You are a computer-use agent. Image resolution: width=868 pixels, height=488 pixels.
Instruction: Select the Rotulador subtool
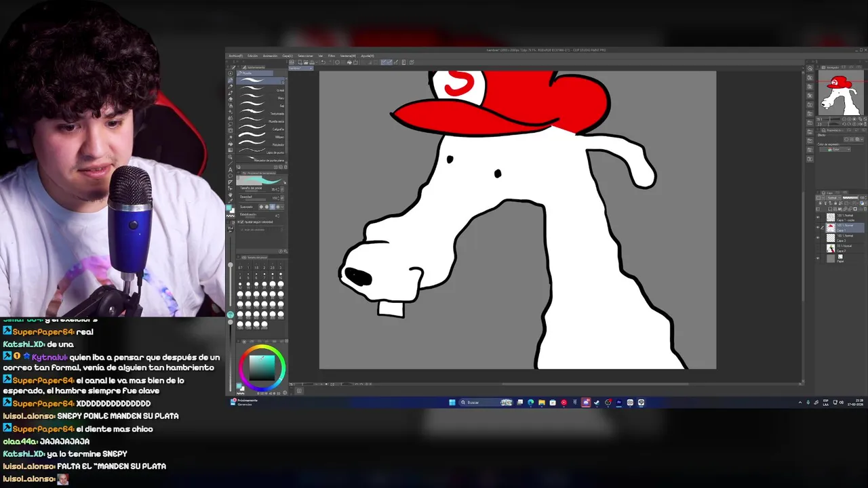point(260,144)
